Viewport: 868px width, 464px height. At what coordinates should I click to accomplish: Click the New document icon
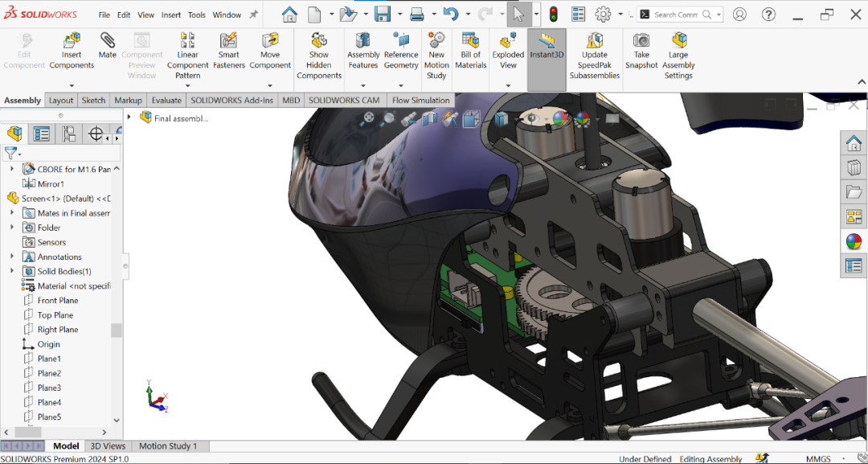coord(314,14)
